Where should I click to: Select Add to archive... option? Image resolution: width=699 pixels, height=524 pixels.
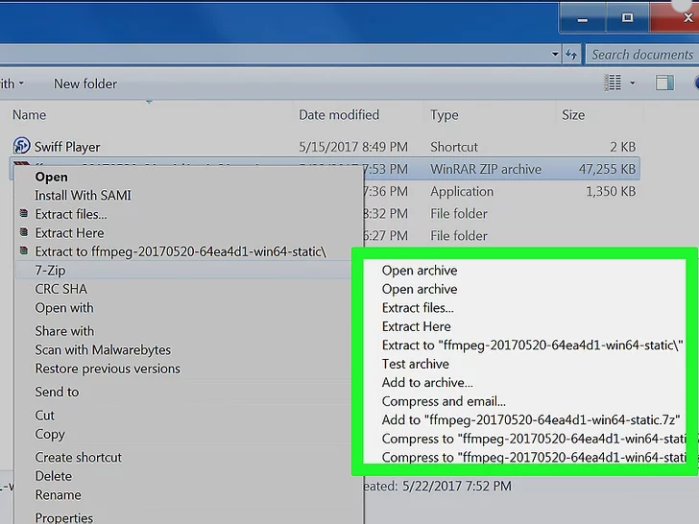[x=427, y=383]
